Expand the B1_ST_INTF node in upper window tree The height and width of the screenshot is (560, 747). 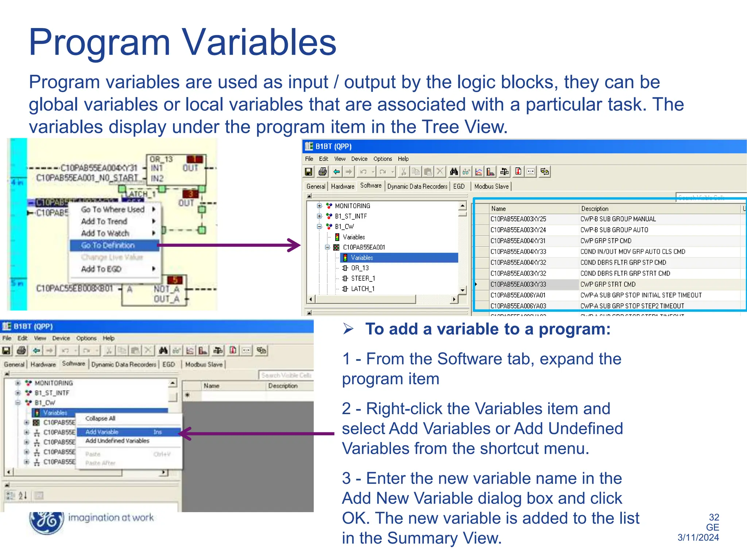320,216
